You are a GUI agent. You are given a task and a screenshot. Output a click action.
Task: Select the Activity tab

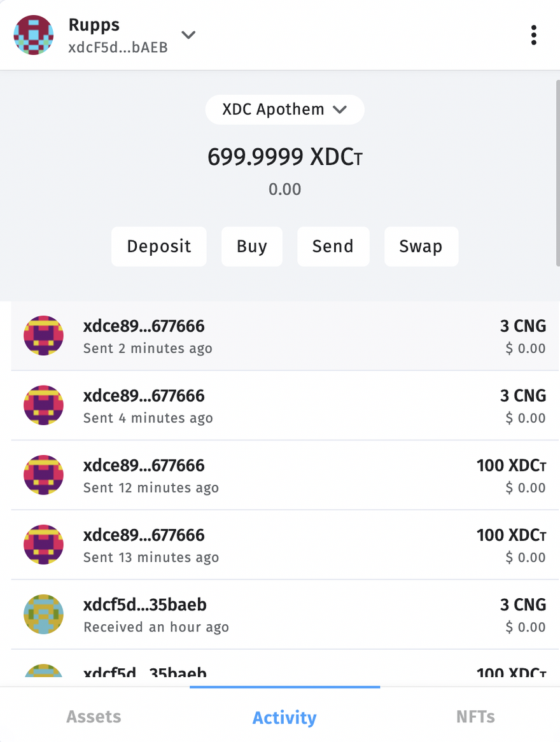284,717
